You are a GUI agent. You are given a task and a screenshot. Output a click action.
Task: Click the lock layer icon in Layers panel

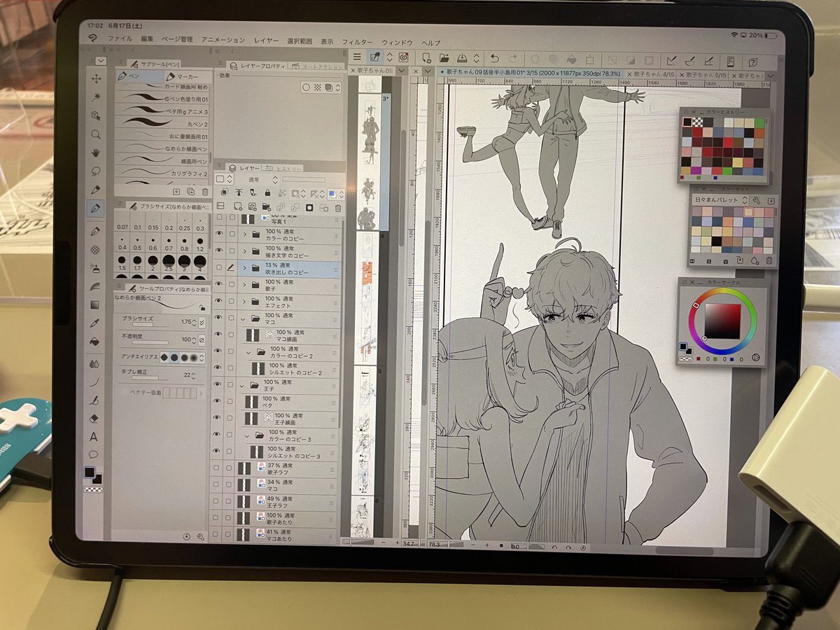tap(267, 192)
